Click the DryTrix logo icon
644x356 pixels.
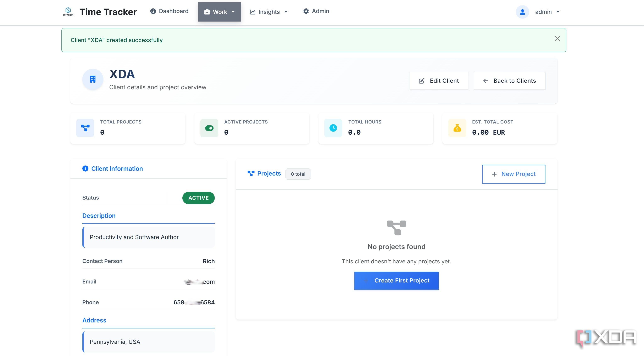[x=68, y=12]
